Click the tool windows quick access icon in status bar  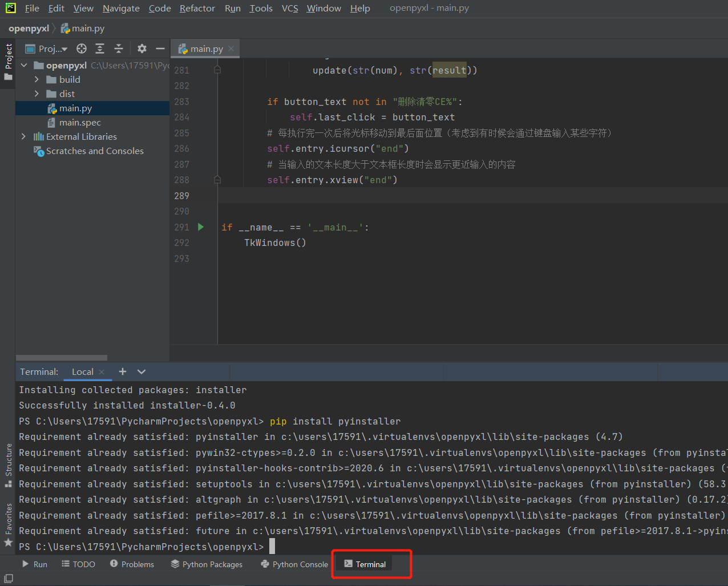coord(9,579)
